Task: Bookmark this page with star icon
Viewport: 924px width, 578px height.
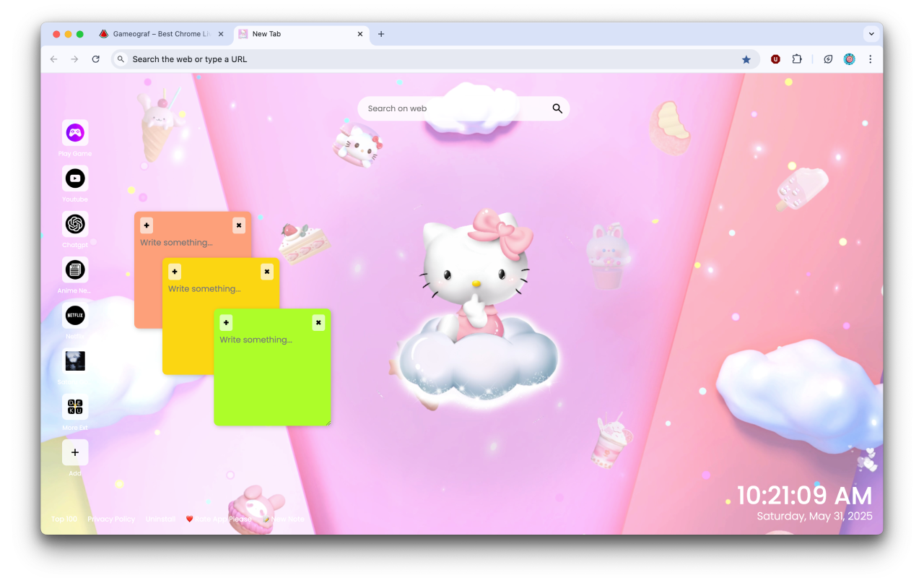Action: tap(746, 59)
